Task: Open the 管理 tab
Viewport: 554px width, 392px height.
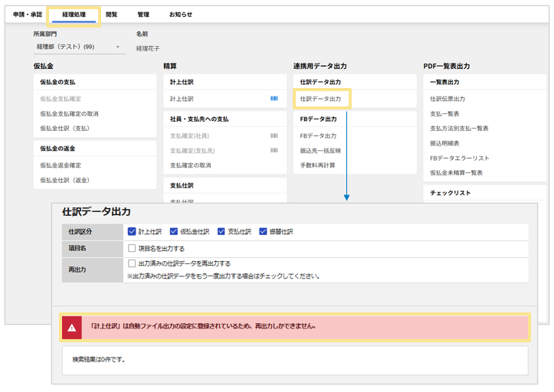Action: (143, 15)
